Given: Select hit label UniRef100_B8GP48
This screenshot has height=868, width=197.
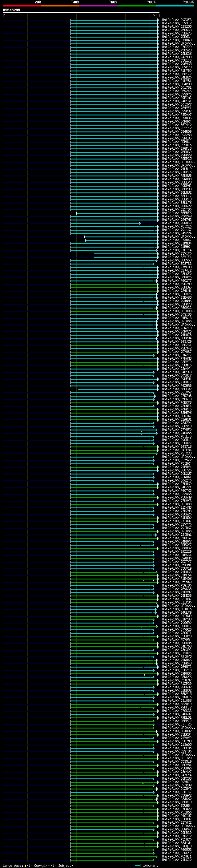Looking at the screenshot, I should click(176, 830).
